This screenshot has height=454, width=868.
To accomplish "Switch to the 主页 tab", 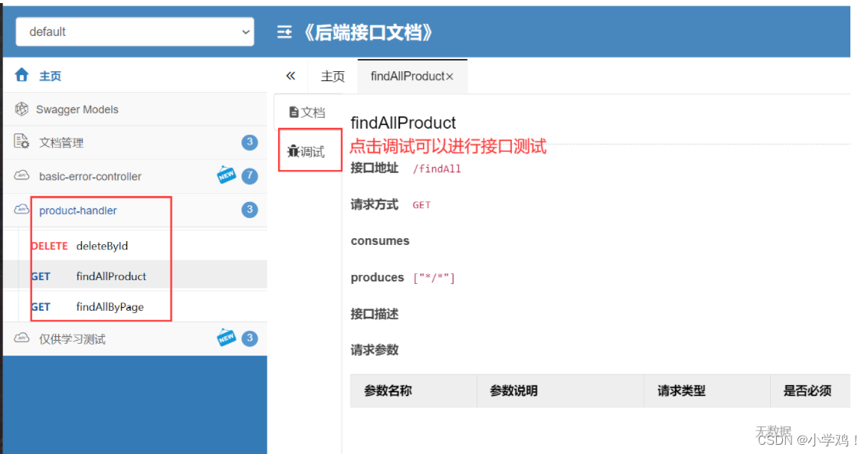I will coord(332,76).
